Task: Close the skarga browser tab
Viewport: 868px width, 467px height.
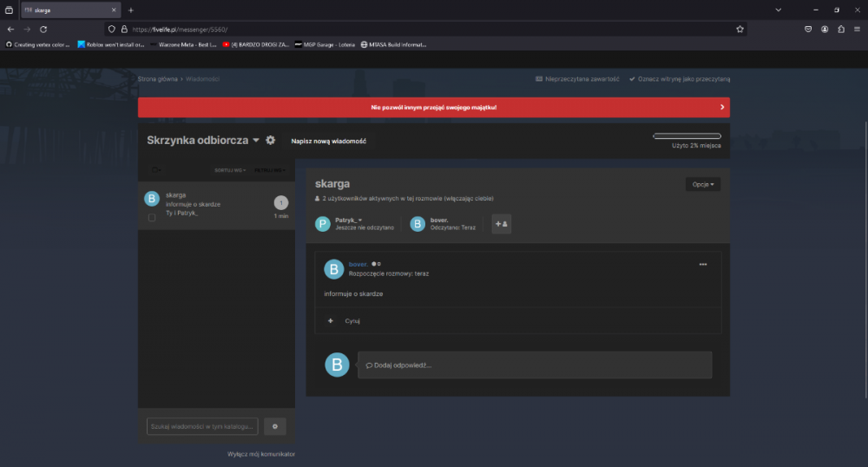Action: (x=114, y=10)
